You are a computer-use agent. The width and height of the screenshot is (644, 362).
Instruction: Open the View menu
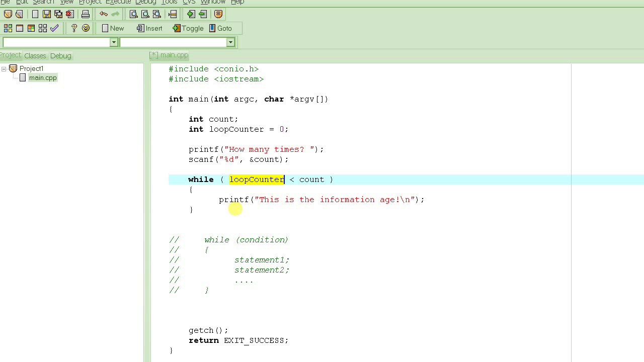point(66,2)
